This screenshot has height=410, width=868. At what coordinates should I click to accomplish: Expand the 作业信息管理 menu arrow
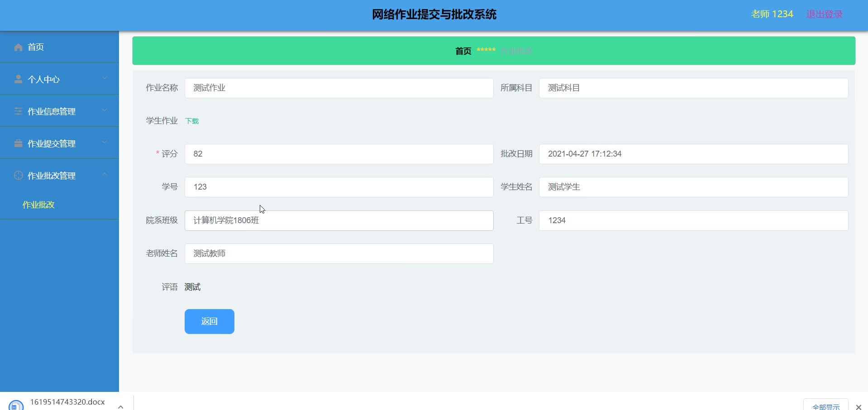tap(105, 110)
